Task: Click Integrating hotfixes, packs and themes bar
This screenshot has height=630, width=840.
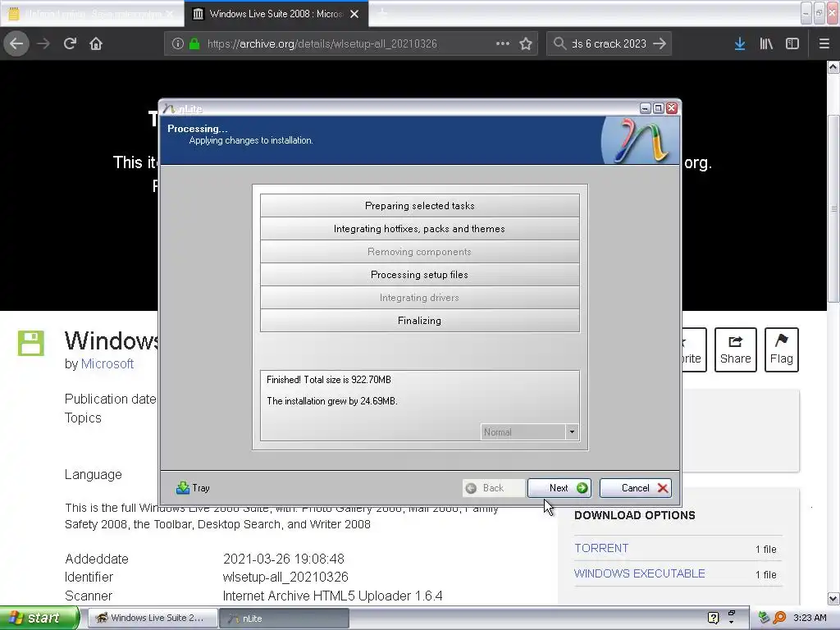Action: pos(419,229)
